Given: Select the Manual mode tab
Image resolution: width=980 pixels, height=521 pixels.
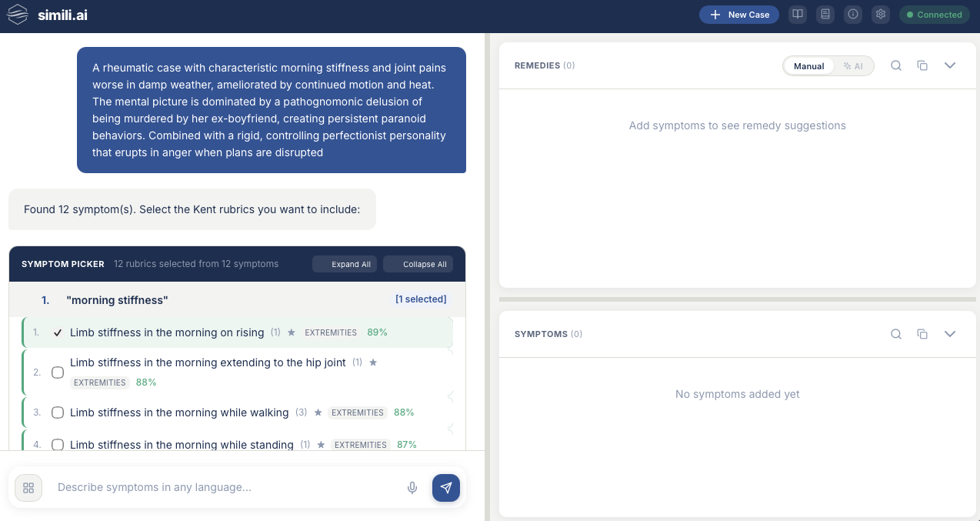Looking at the screenshot, I should coord(808,65).
